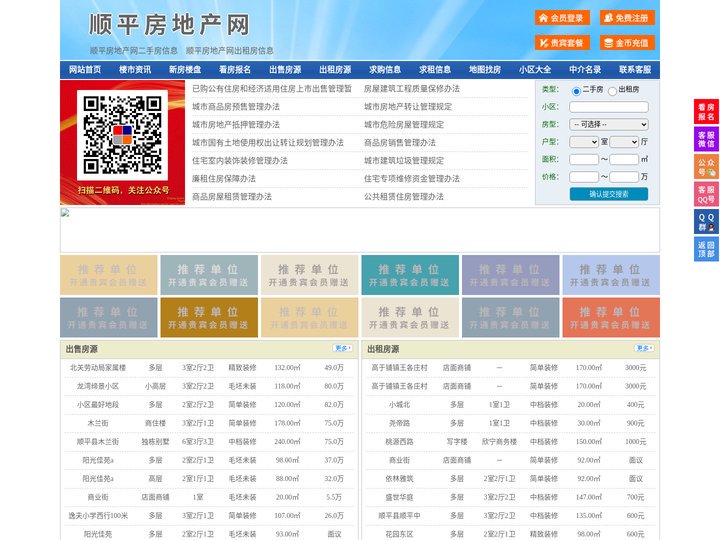
Task: Open the 客服微信 purple side button
Action: pos(706,139)
